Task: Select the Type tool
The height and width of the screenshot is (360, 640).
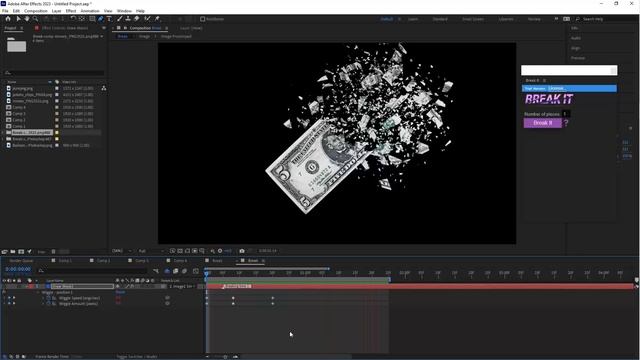Action: pyautogui.click(x=109, y=19)
